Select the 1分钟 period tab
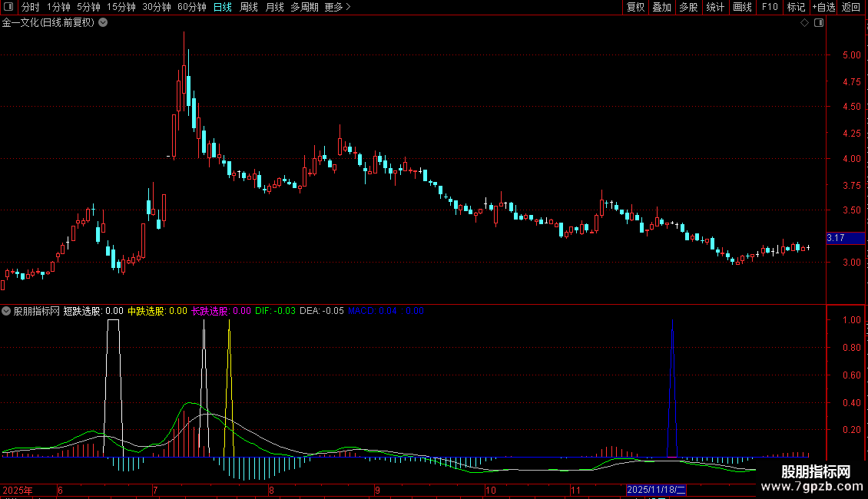 [x=58, y=7]
